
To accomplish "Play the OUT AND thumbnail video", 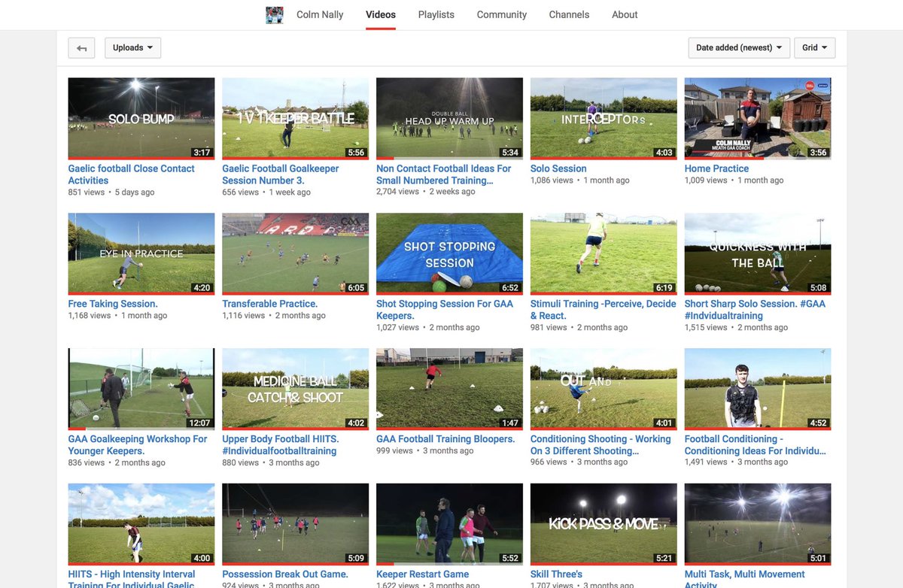I will 604,389.
